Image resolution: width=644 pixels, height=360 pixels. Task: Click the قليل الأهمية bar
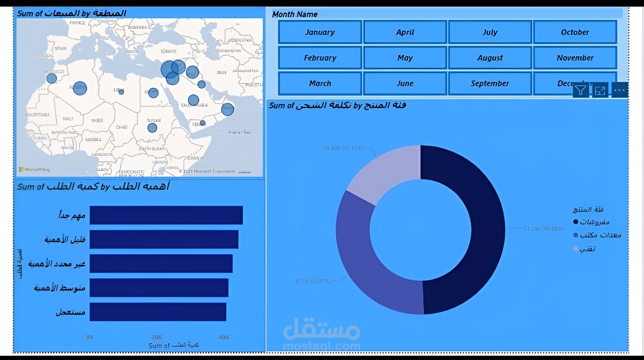pyautogui.click(x=164, y=239)
